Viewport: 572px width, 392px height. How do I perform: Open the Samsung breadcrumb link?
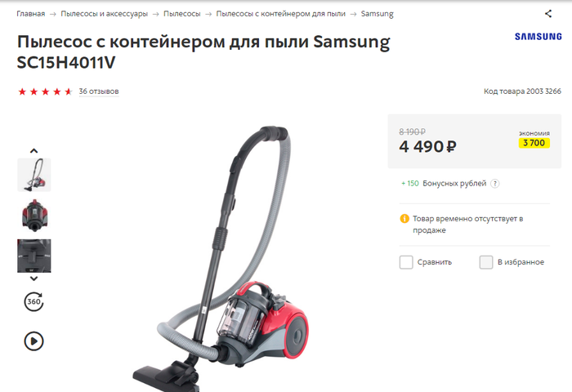coord(378,14)
